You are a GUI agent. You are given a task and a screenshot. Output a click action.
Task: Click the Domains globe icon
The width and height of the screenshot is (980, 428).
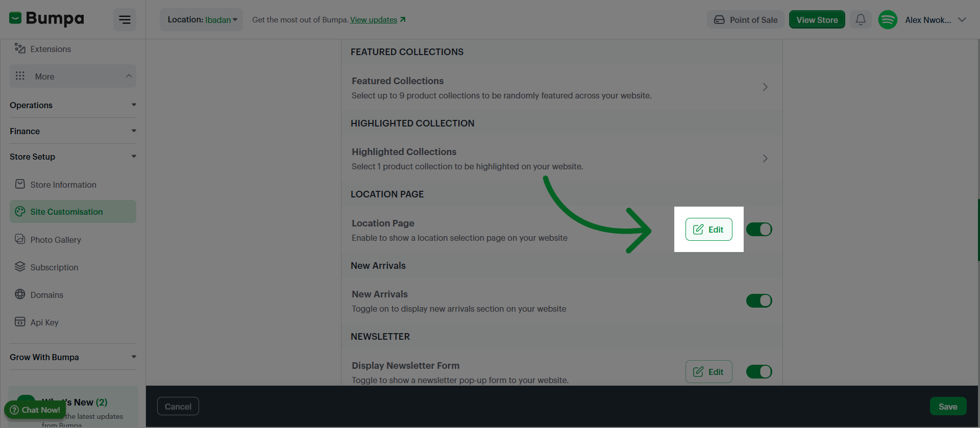[x=20, y=294]
